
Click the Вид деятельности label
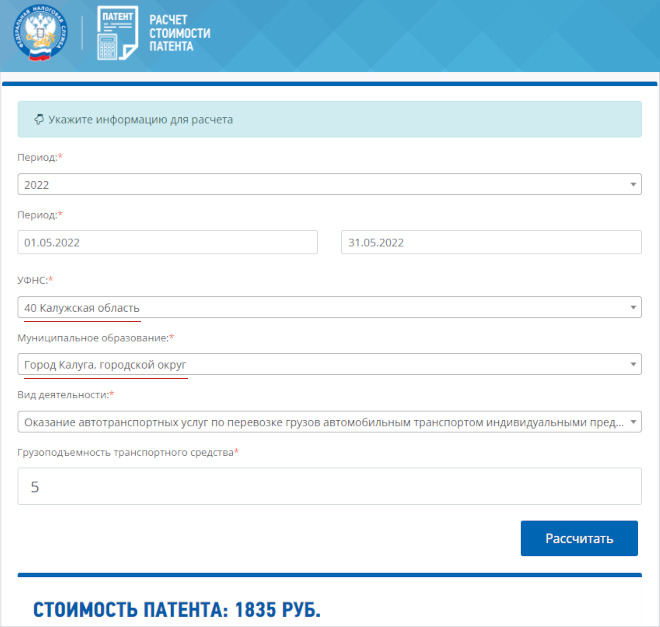(x=65, y=395)
